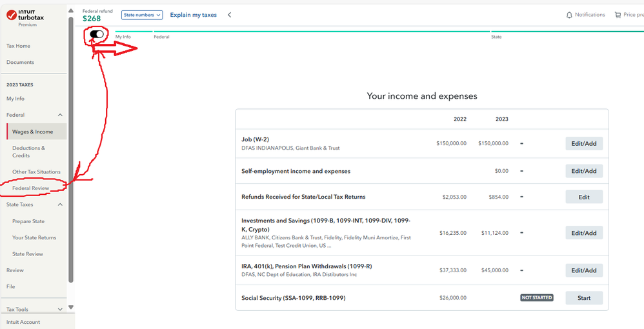The image size is (644, 329).
Task: Toggle the navigation switch above My Info
Action: click(x=97, y=34)
